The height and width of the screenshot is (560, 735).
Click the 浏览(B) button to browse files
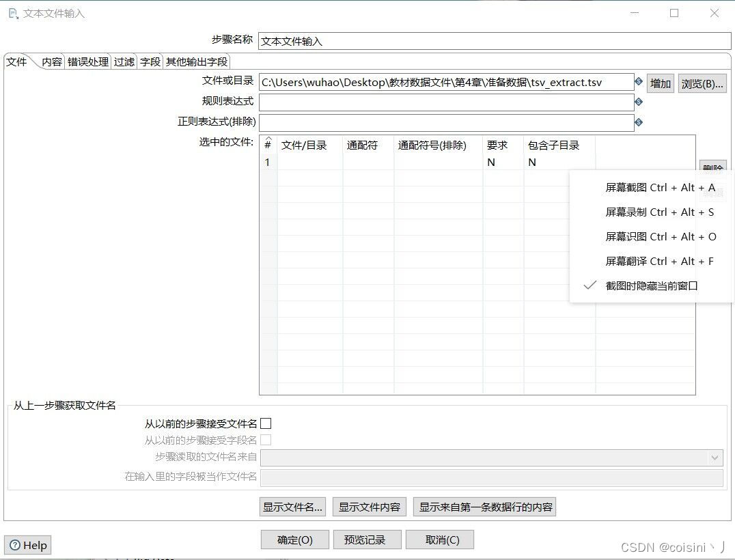point(702,82)
